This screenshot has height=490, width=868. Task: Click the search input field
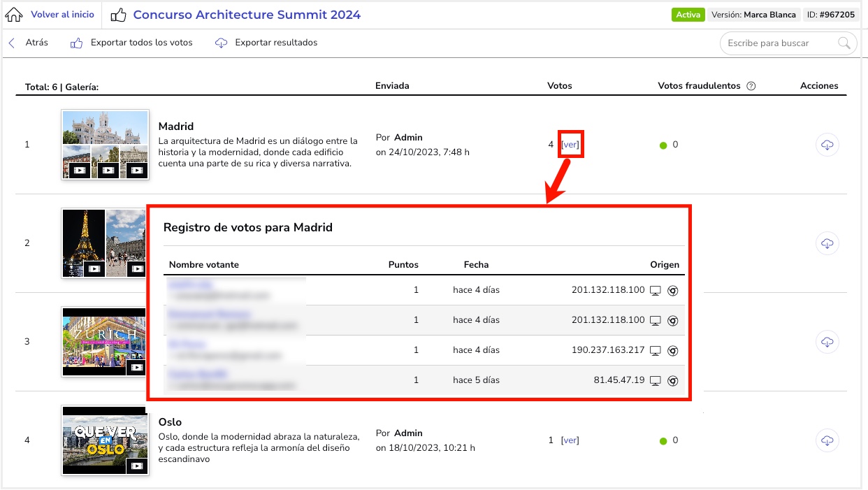(x=779, y=43)
